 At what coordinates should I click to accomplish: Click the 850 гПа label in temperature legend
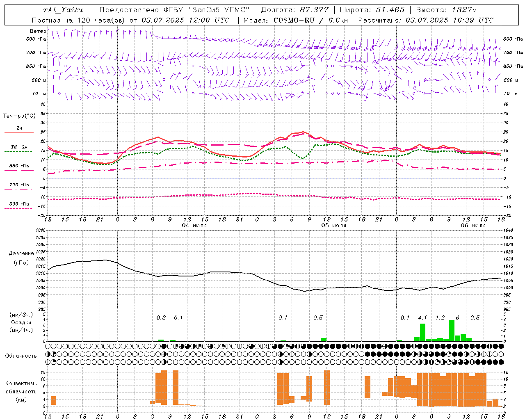(x=19, y=166)
